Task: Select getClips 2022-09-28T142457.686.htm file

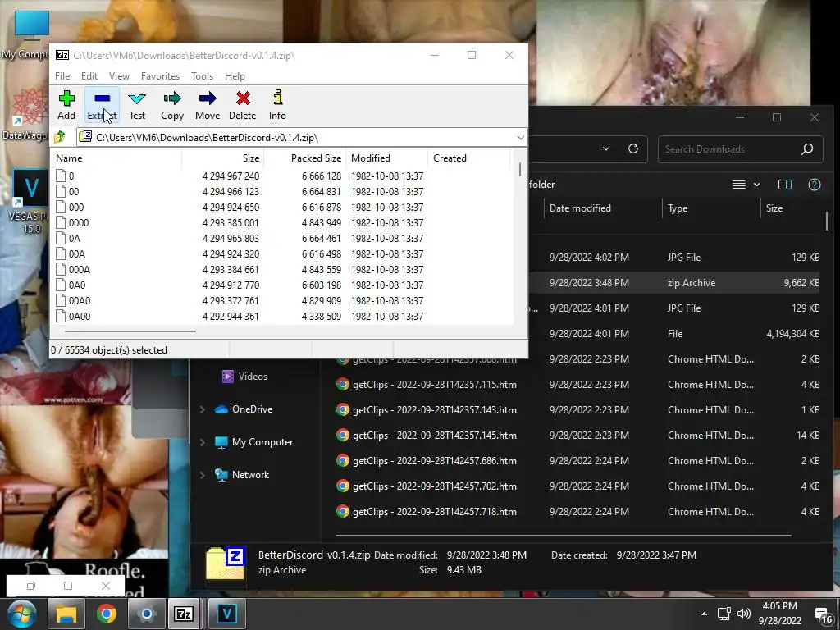Action: (435, 461)
